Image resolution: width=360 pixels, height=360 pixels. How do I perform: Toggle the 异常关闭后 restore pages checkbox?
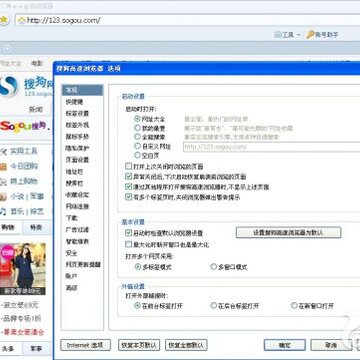point(128,176)
